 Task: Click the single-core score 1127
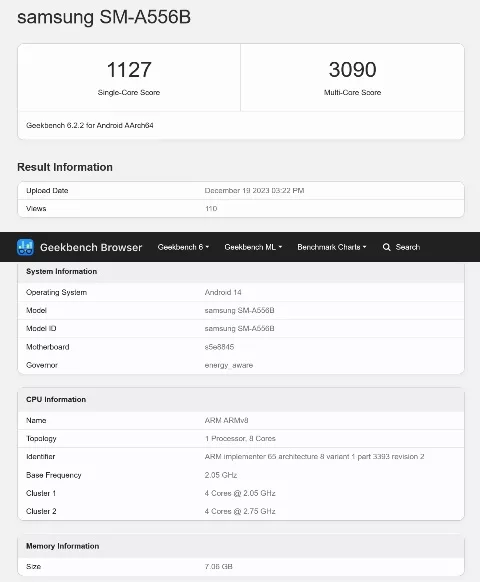(x=129, y=69)
